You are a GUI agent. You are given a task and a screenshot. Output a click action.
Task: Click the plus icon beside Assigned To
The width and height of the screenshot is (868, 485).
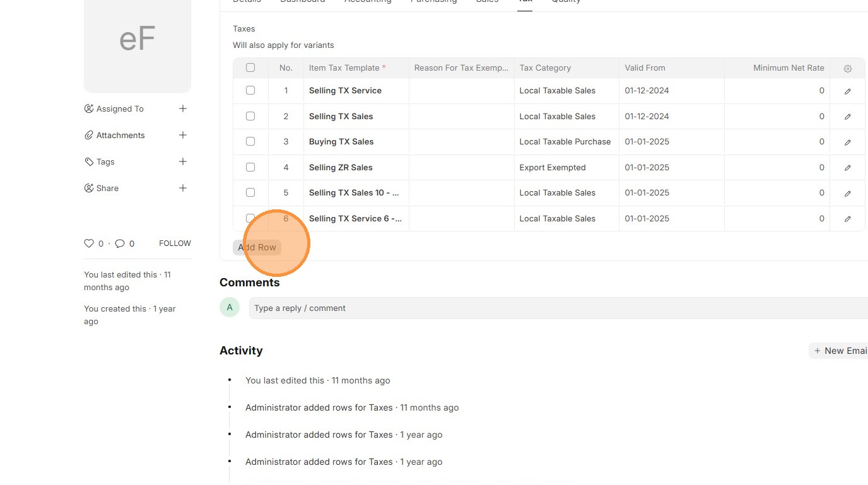click(183, 108)
